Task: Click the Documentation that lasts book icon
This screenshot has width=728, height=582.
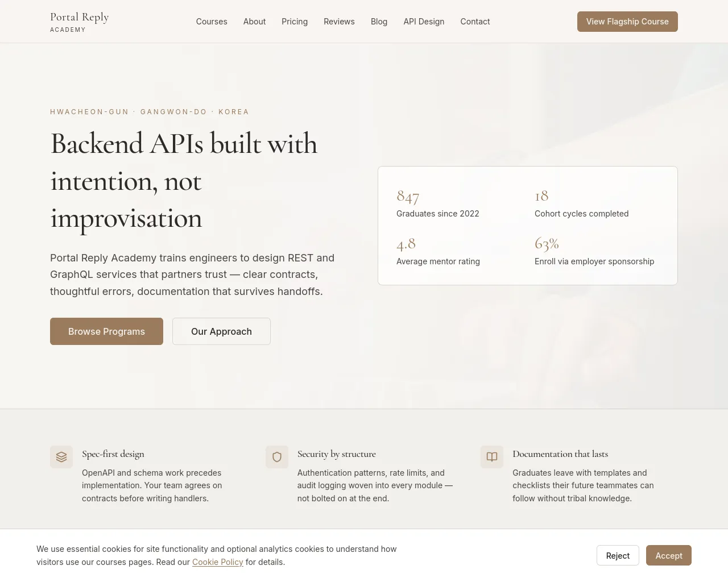Action: pos(492,457)
